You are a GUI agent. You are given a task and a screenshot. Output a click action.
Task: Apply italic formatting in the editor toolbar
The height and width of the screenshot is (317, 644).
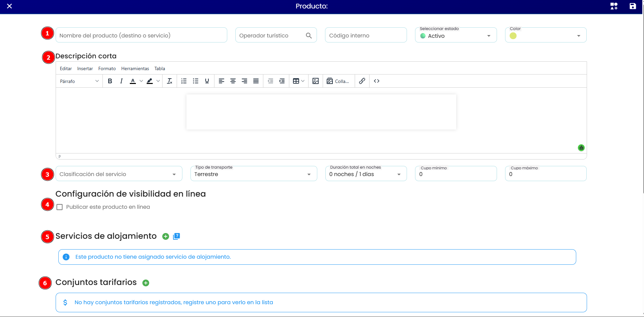coord(121,81)
